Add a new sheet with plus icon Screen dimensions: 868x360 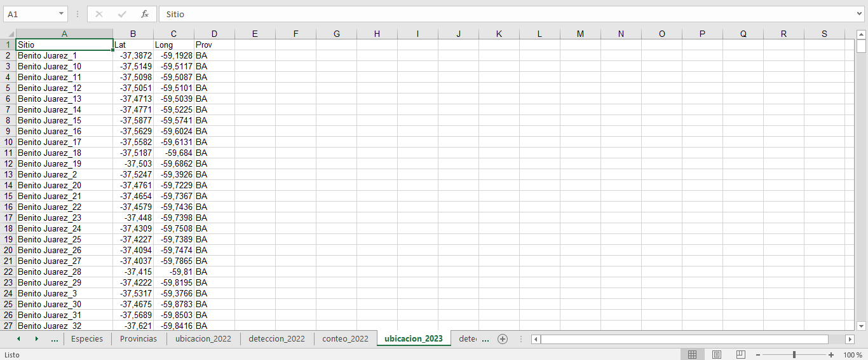pos(503,339)
